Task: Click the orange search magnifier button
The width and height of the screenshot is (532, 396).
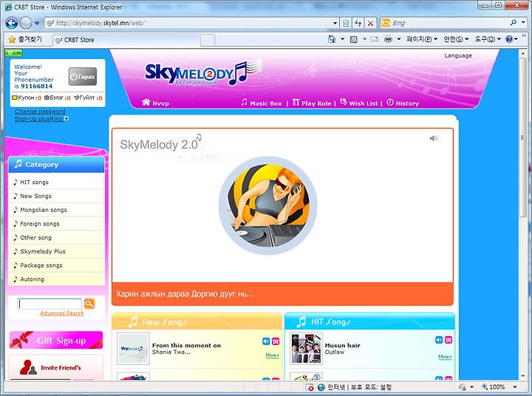Action: [89, 304]
